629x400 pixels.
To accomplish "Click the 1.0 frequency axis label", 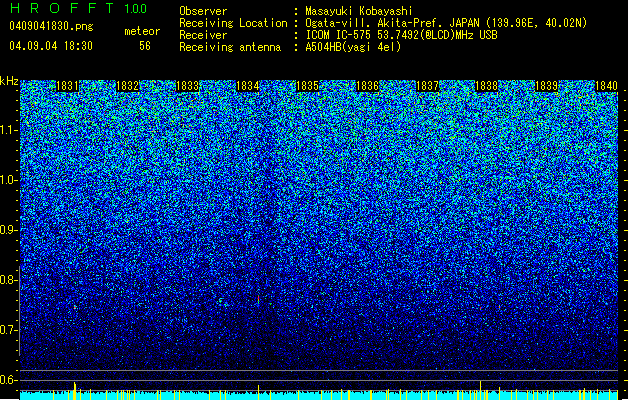I will [9, 180].
